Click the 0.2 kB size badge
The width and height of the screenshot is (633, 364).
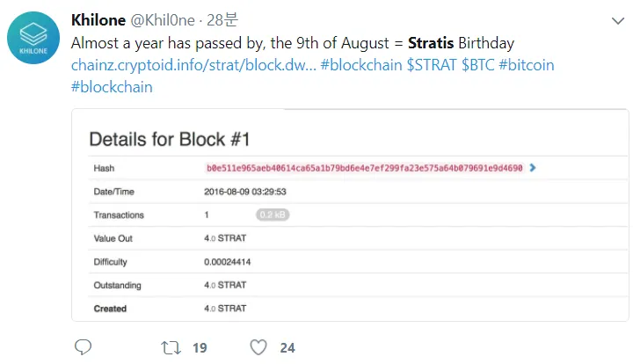click(273, 215)
